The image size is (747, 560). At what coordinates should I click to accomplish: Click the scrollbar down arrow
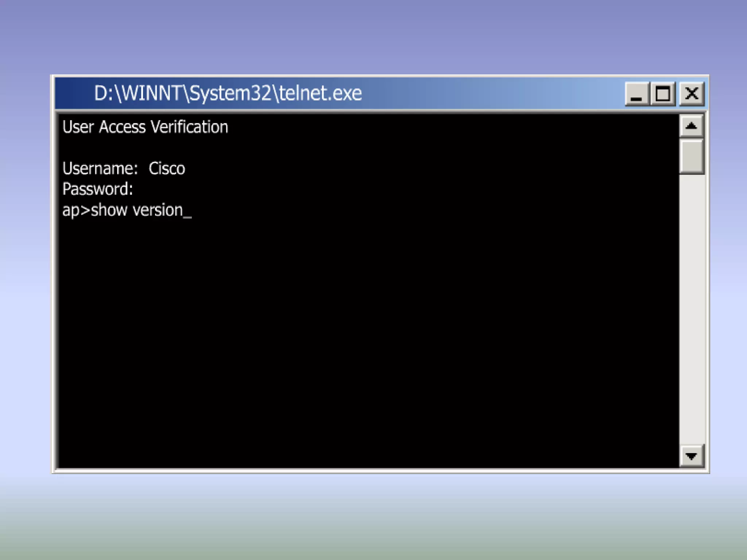pyautogui.click(x=691, y=456)
